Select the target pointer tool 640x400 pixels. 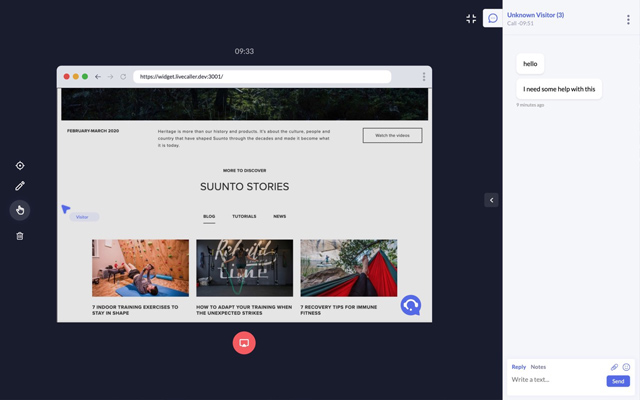[x=20, y=165]
